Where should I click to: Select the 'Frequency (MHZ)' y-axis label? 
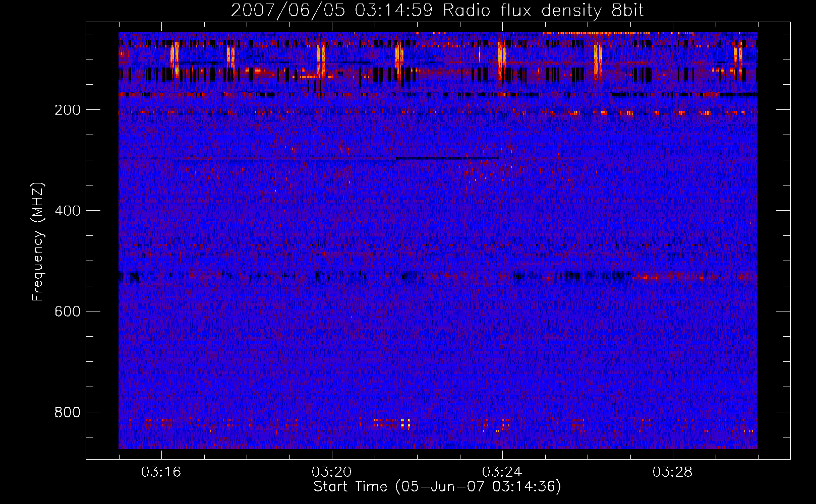(37, 242)
